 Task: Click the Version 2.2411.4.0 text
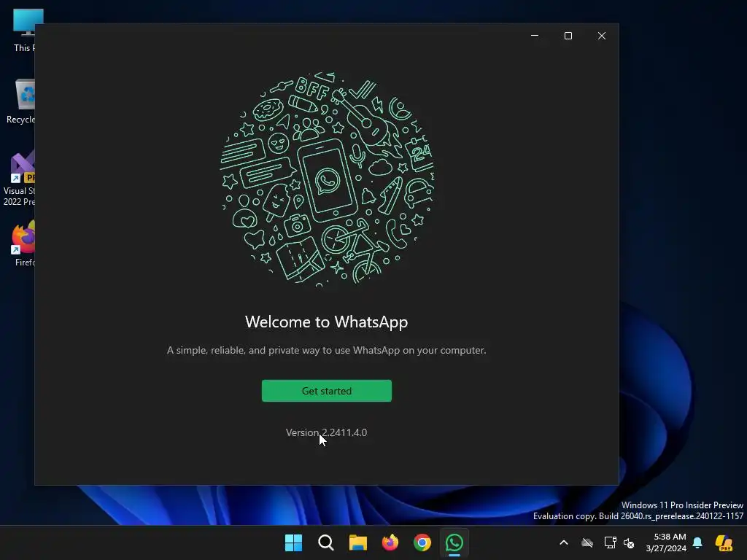click(326, 432)
